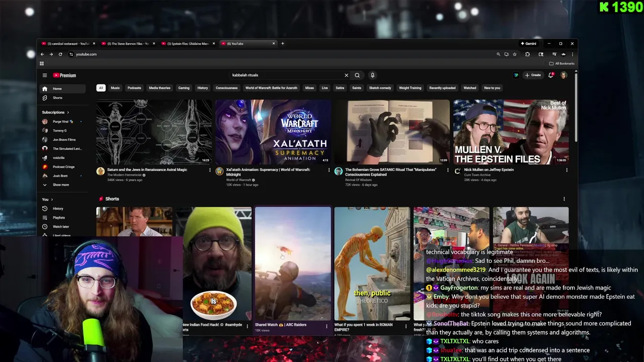Select the Watched filter chip
Screen dimensions: 644x362
click(470, 88)
